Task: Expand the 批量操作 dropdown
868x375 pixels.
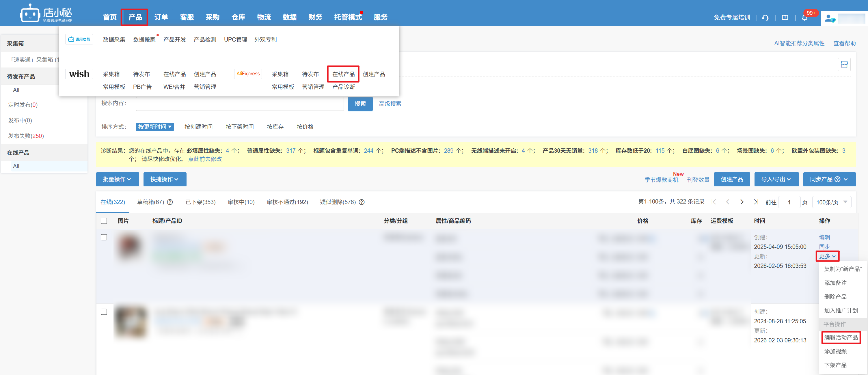Action: [117, 179]
